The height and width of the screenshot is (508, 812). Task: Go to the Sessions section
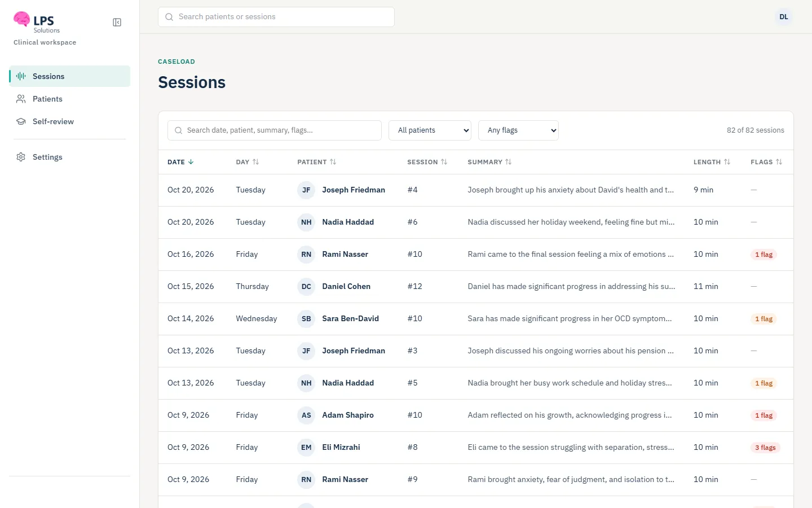click(70, 76)
